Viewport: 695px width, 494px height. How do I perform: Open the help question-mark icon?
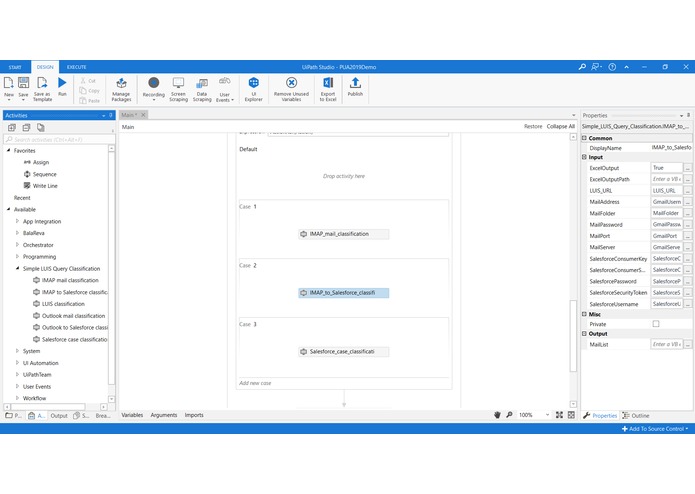(x=612, y=67)
